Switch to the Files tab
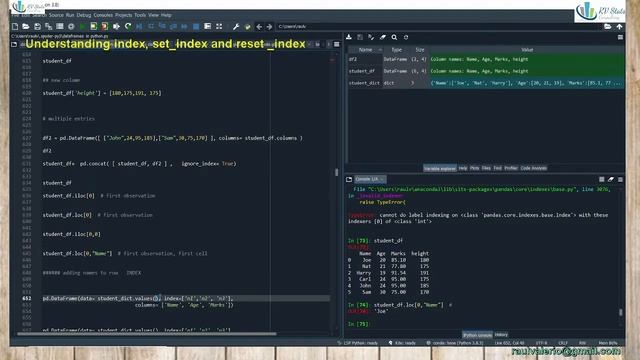Viewport: 640px width, 360px height. (x=486, y=168)
